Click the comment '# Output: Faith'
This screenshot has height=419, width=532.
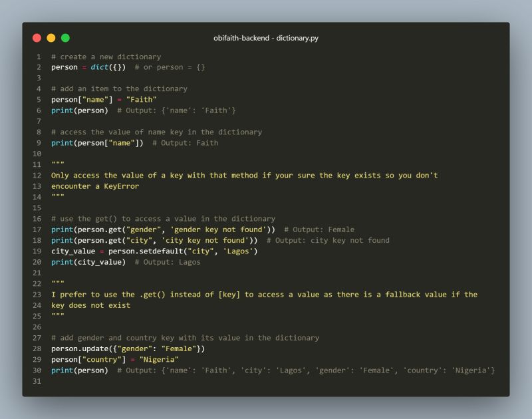[x=186, y=143]
